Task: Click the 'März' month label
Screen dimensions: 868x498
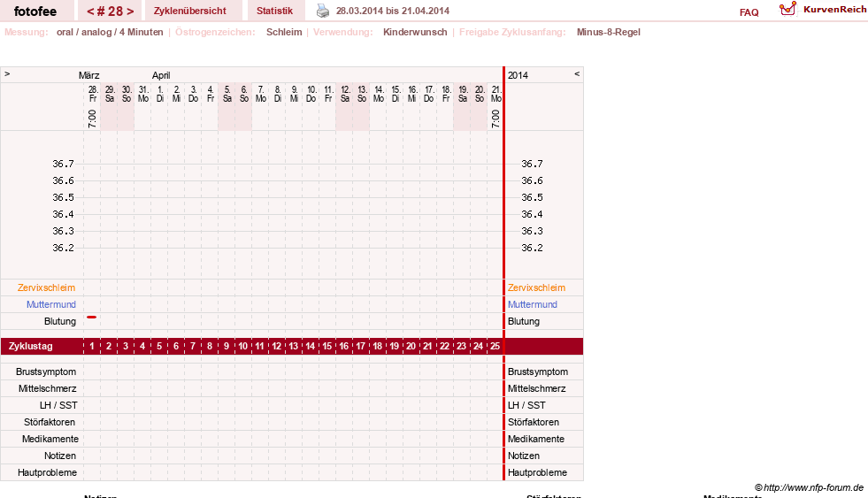Action: click(x=89, y=75)
